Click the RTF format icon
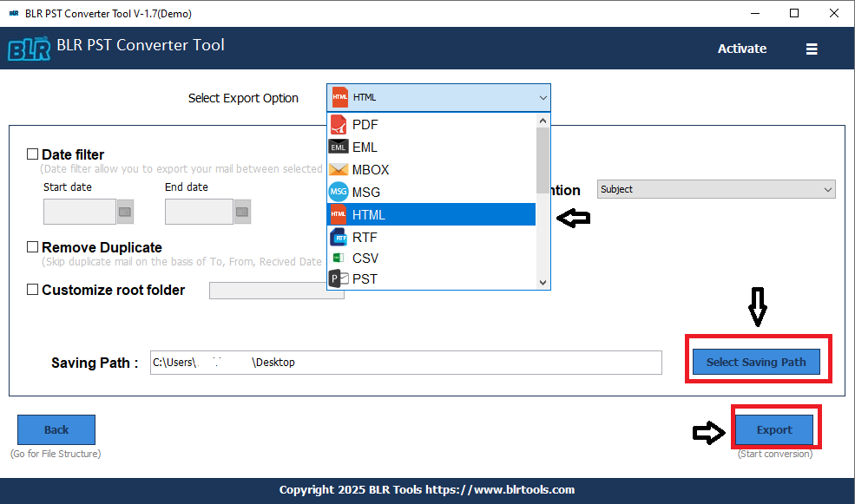This screenshot has height=504, width=855. tap(339, 237)
